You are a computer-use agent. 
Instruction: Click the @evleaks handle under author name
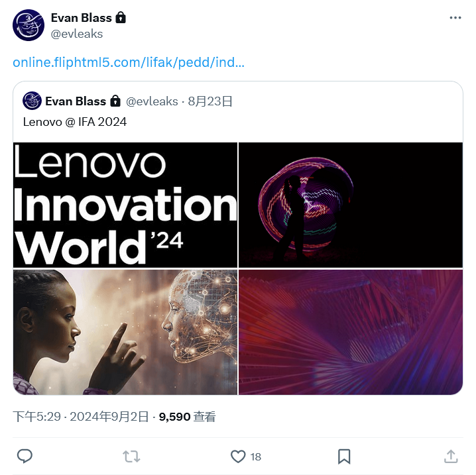(77, 34)
